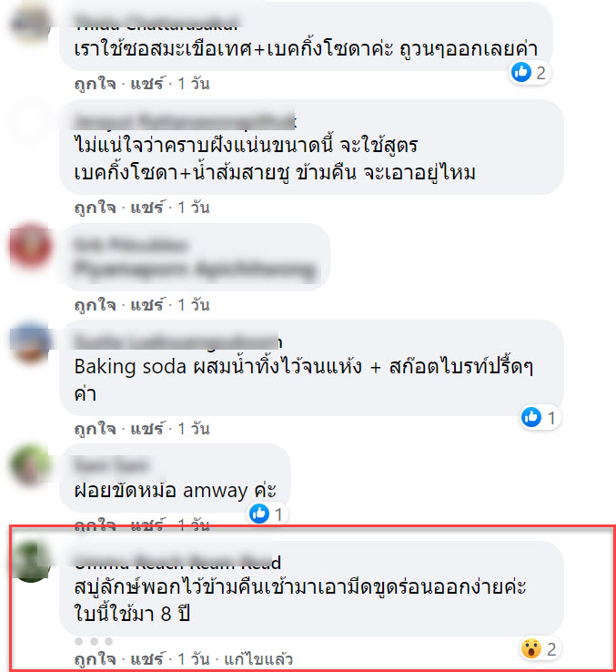Screen dimensions: 616x672
Task: Click ถูกใจ under the blurred third comment
Action: [96, 305]
